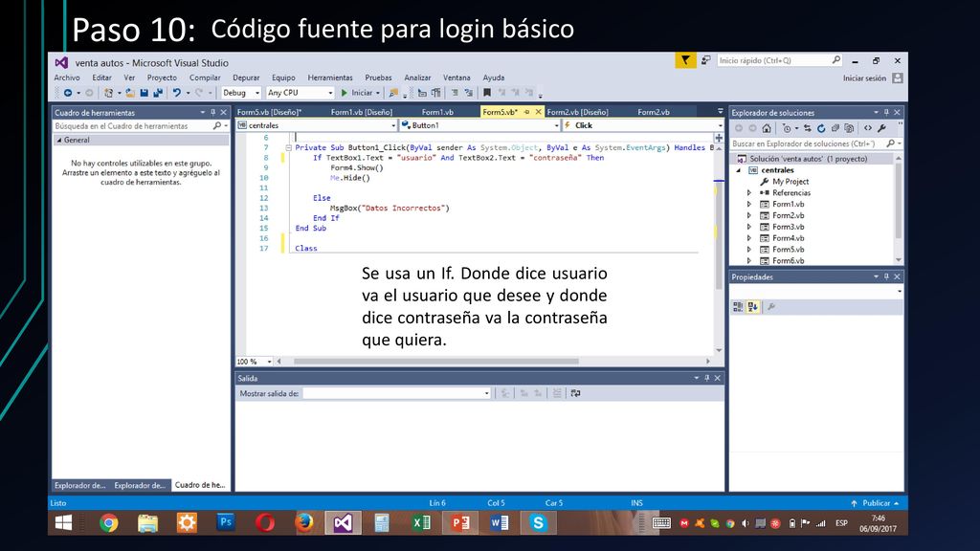
Task: Click the New Project toolbar icon
Action: point(109,93)
